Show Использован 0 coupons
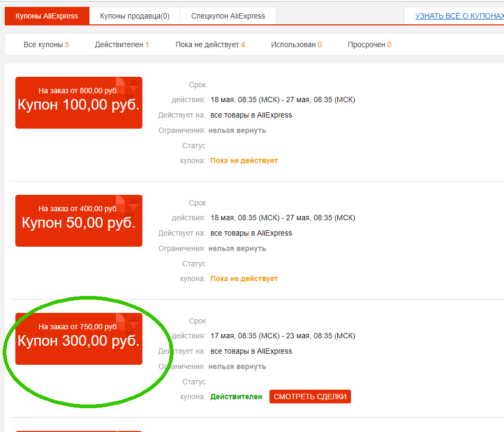Viewport: 504px width, 432px height. pos(296,44)
